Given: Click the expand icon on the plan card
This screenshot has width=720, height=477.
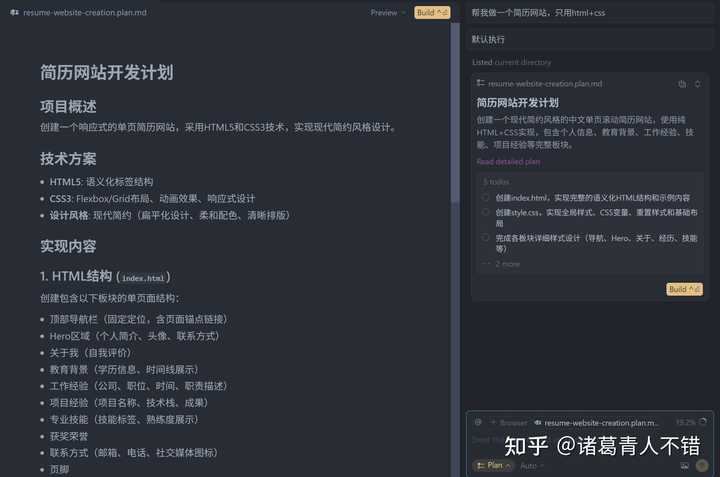Looking at the screenshot, I should [x=698, y=84].
